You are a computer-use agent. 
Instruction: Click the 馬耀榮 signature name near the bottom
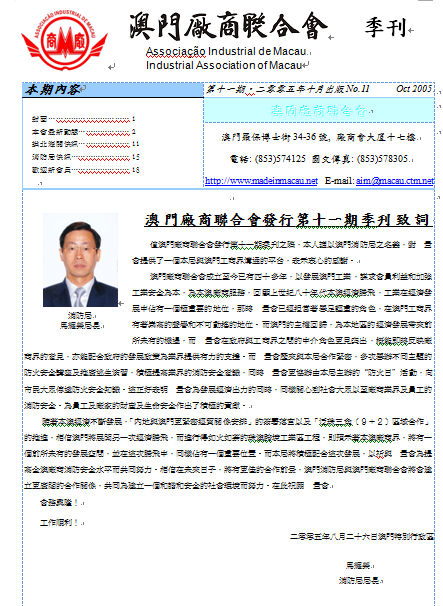pyautogui.click(x=358, y=566)
